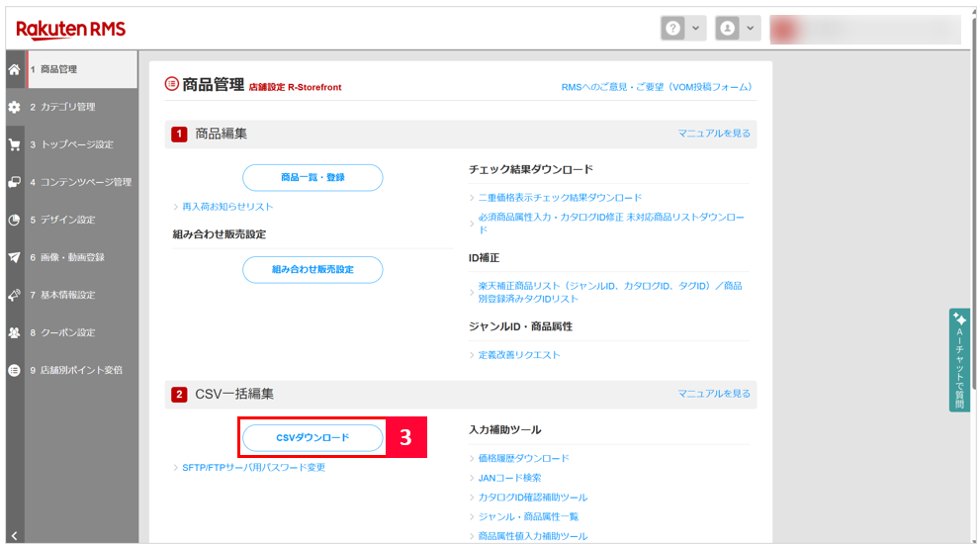
Task: Click the gear icon for category management
Action: tap(14, 107)
